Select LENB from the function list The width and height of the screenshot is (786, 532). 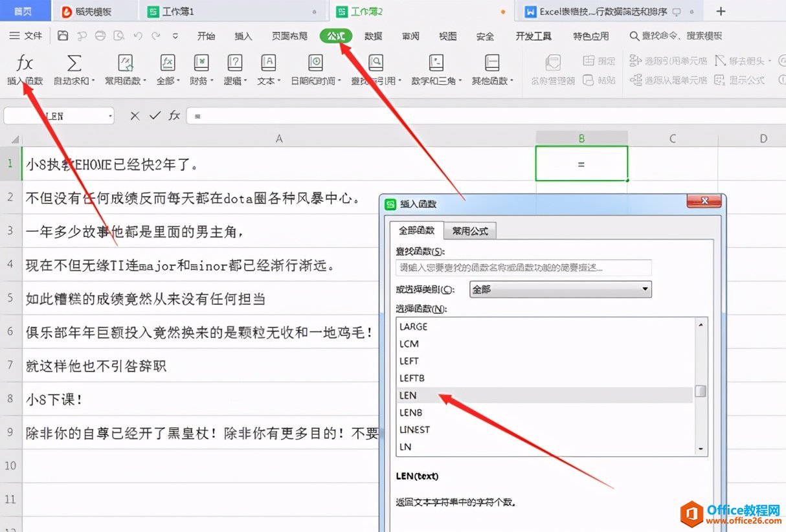[411, 412]
